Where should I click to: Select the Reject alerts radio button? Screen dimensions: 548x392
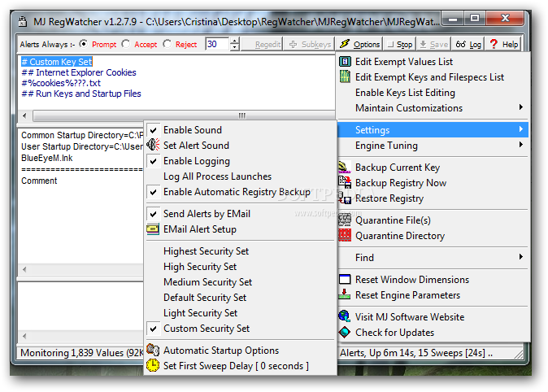(167, 44)
